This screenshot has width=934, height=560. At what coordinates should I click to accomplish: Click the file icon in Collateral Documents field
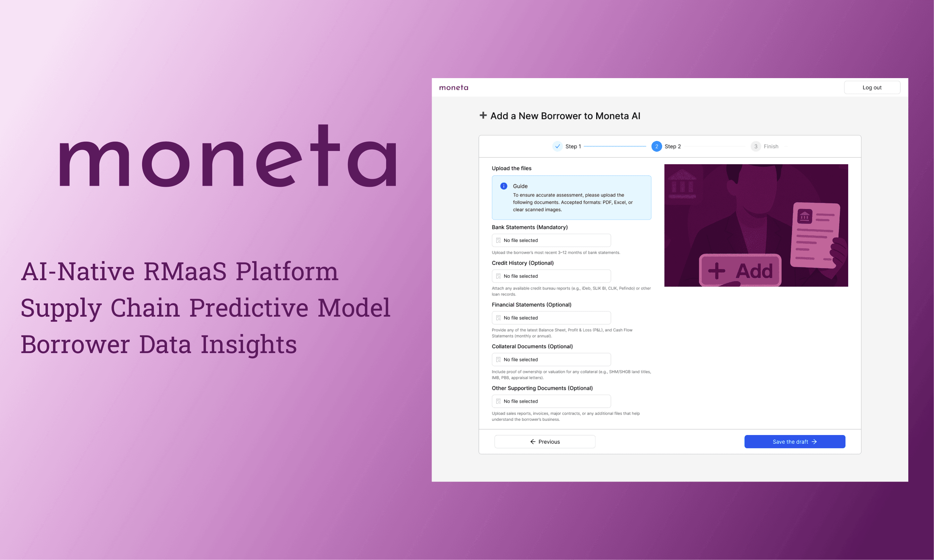[498, 360]
